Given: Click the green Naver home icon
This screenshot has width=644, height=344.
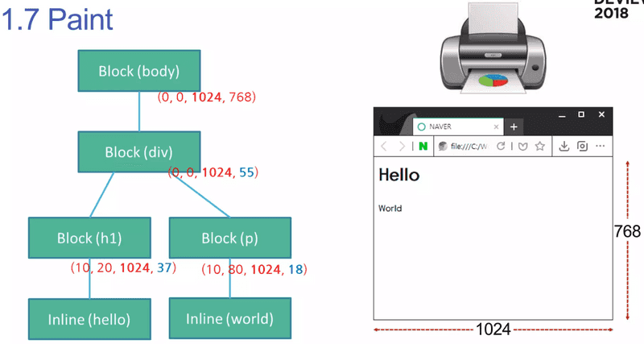Looking at the screenshot, I should pos(423,147).
